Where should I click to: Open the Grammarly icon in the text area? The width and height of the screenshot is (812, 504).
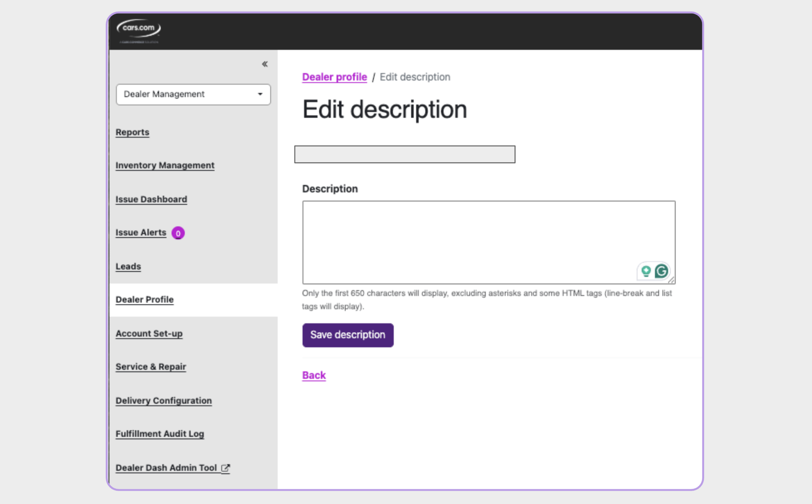pyautogui.click(x=662, y=271)
